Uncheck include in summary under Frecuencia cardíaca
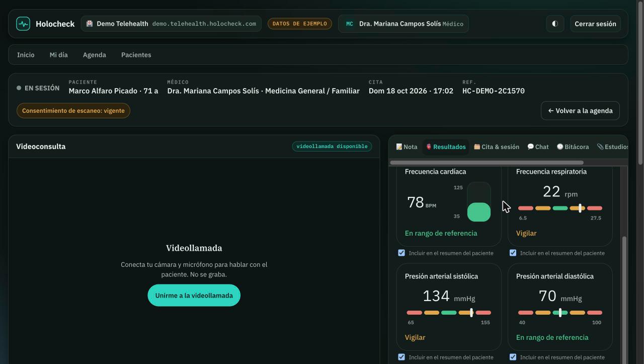This screenshot has height=364, width=644. click(x=401, y=253)
